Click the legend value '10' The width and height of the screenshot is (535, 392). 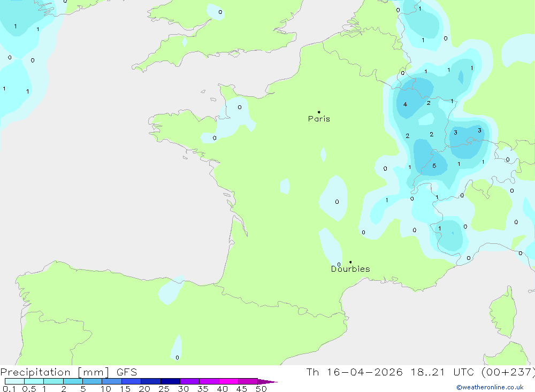[106, 389]
